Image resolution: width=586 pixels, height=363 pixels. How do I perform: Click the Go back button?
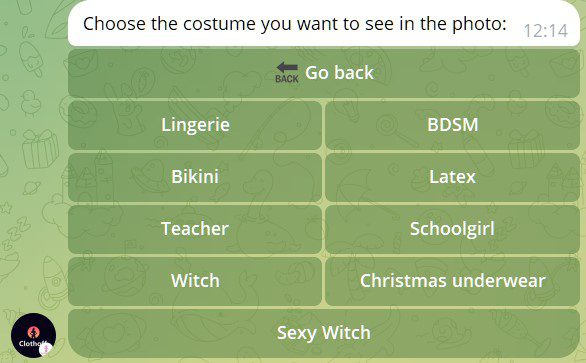coord(324,73)
